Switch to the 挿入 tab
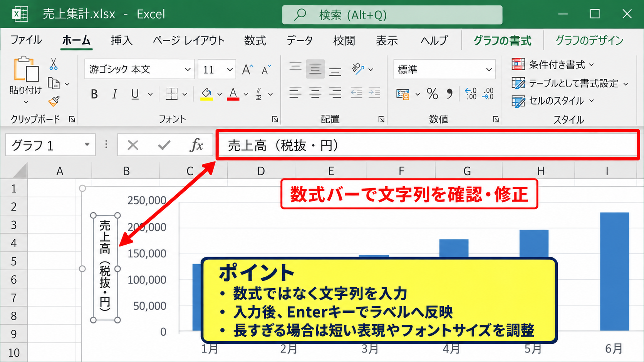The height and width of the screenshot is (362, 644). (x=122, y=40)
